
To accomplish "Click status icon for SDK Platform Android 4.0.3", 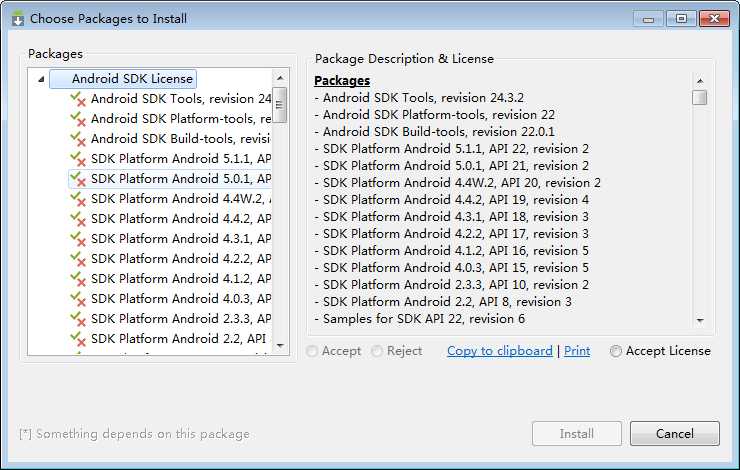I will 78,299.
